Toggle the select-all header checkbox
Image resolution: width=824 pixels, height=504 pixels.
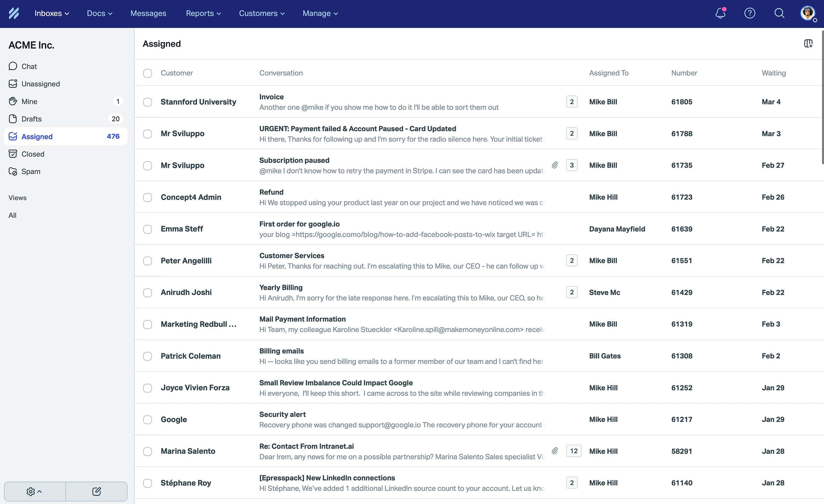pyautogui.click(x=147, y=73)
